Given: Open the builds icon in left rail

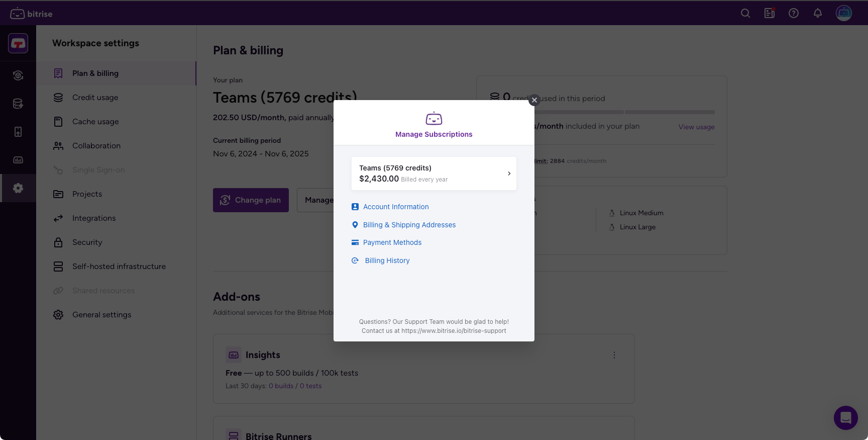Looking at the screenshot, I should coord(18,75).
